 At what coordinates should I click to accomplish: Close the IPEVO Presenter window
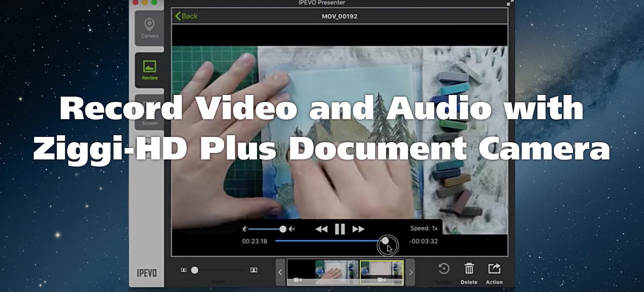tap(136, 2)
